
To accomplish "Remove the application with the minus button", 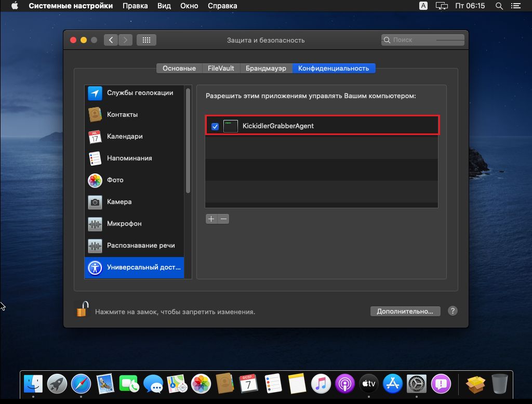I will [223, 219].
